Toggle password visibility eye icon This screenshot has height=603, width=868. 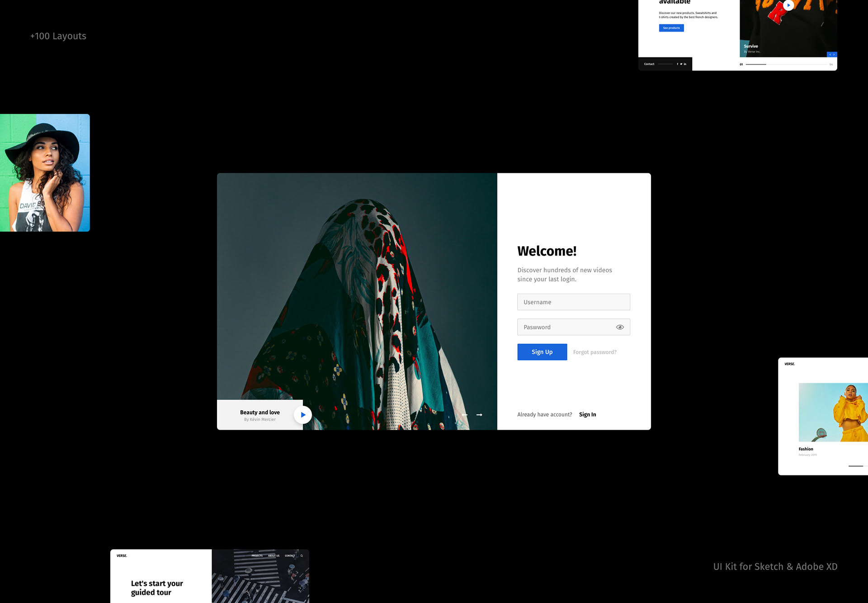[x=619, y=326]
